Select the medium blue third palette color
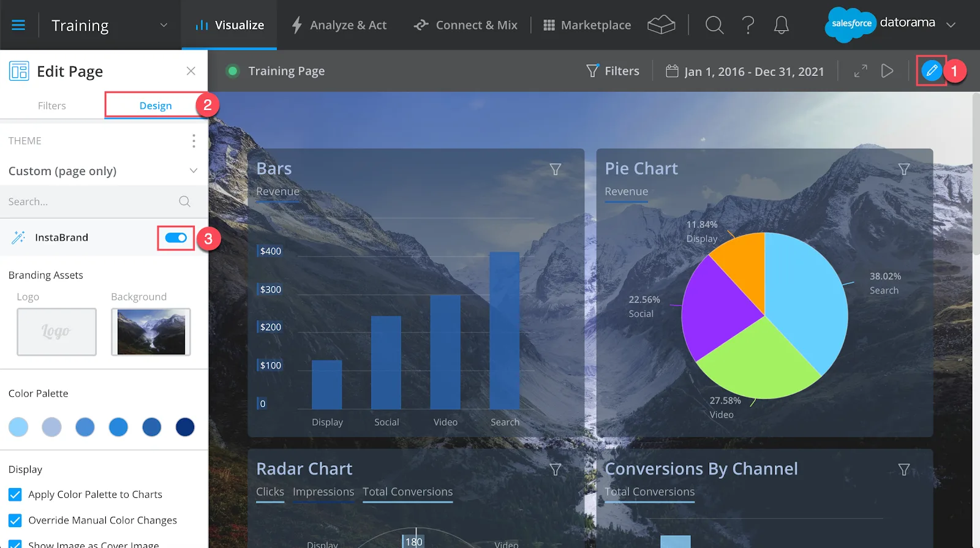This screenshot has width=980, height=548. click(x=85, y=427)
